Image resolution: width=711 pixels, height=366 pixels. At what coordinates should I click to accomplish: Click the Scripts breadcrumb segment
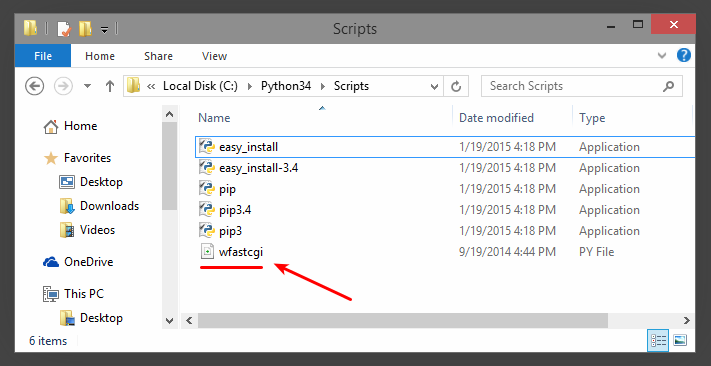coord(351,86)
